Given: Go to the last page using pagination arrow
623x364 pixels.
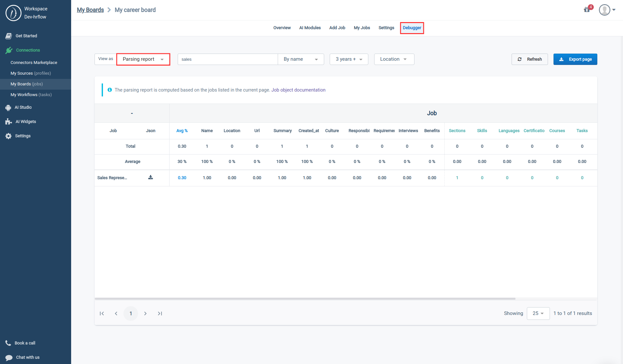Looking at the screenshot, I should [x=159, y=313].
